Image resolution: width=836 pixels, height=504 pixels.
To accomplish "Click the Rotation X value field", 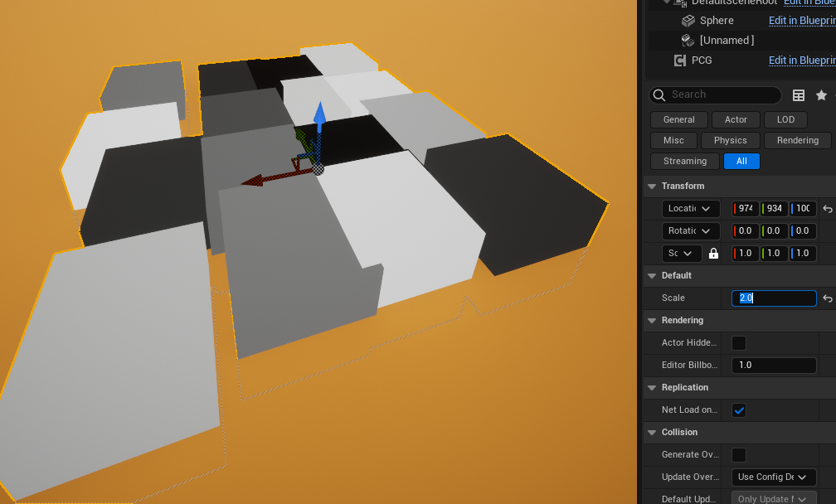I will click(746, 231).
